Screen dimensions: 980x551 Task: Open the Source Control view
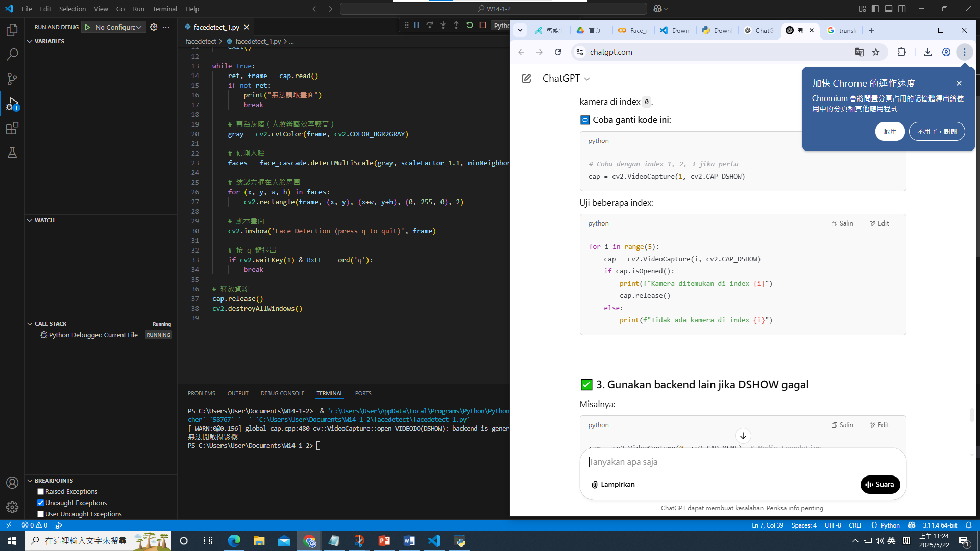[x=12, y=79]
